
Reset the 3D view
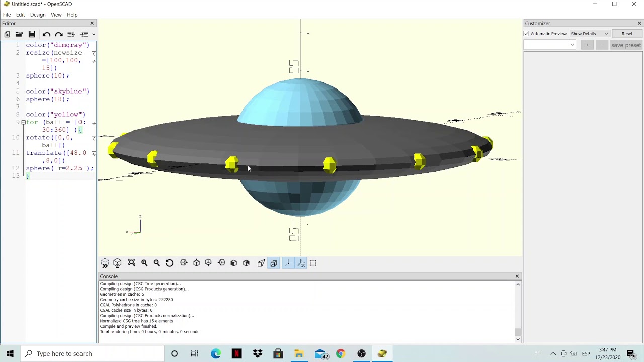[170, 263]
